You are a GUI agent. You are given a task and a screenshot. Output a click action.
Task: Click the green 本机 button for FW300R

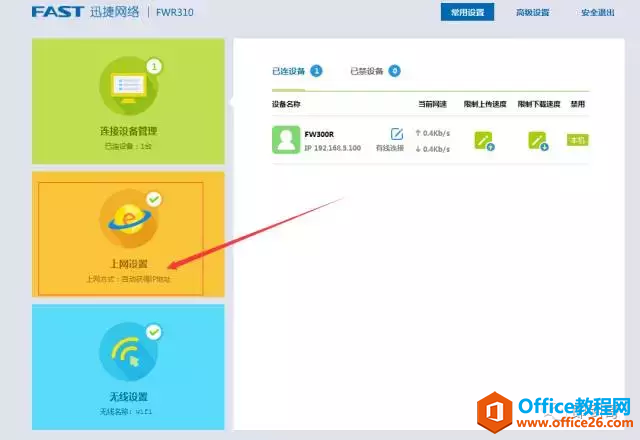pyautogui.click(x=578, y=140)
